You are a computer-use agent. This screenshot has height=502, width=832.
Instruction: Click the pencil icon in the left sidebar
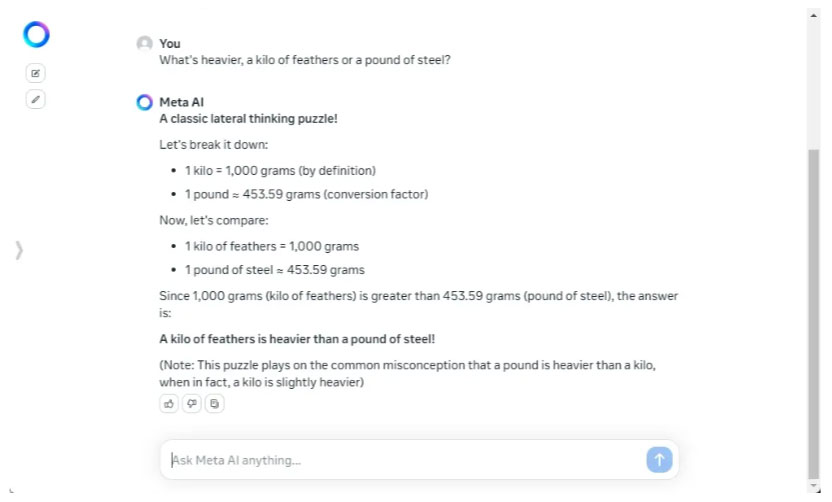click(36, 99)
